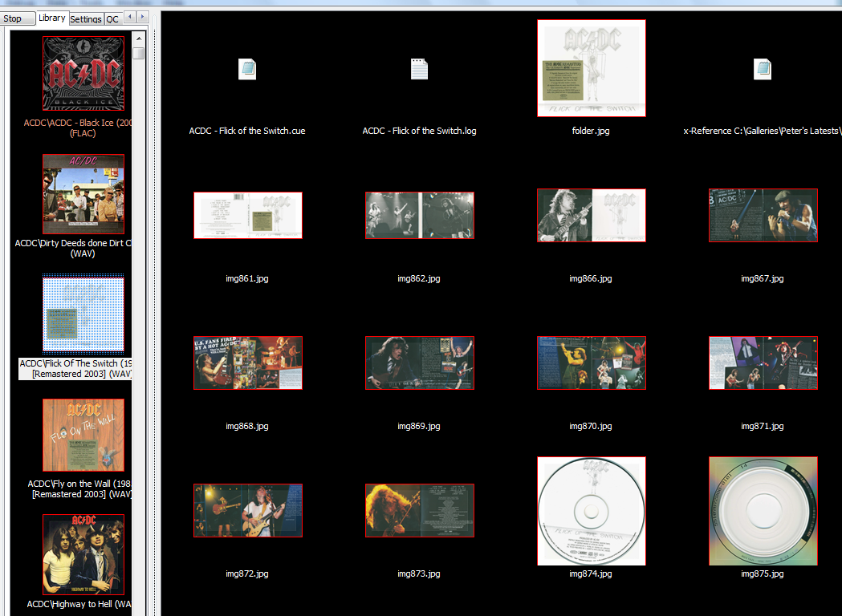Select the img867.jpg thumbnail

pos(763,215)
